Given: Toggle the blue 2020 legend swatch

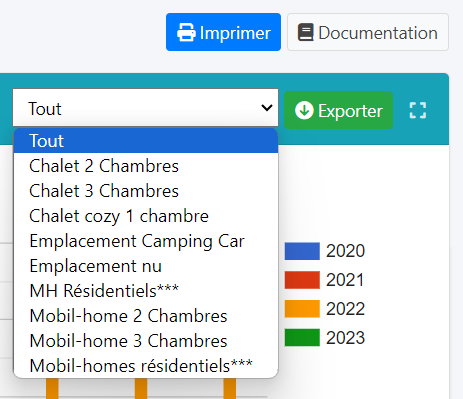Looking at the screenshot, I should [302, 251].
